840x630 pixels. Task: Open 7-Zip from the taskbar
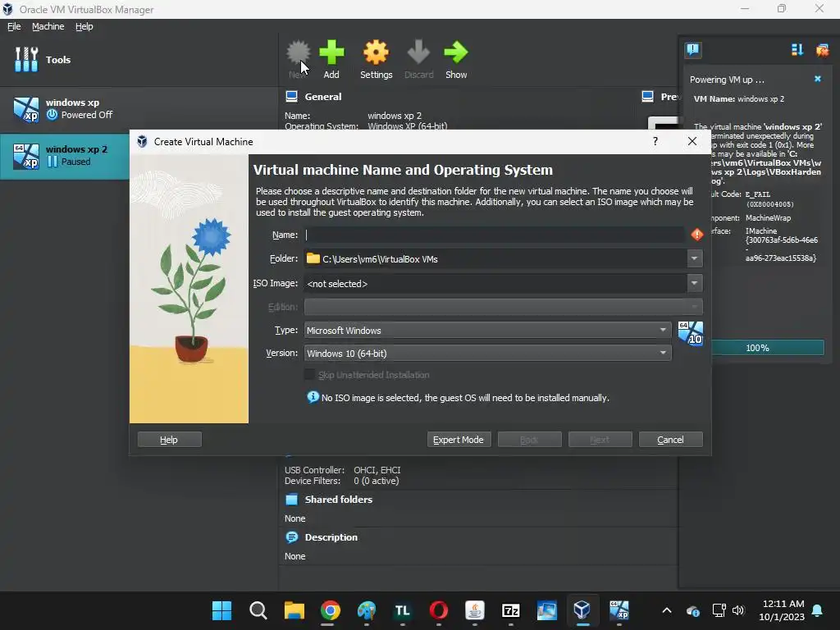510,610
